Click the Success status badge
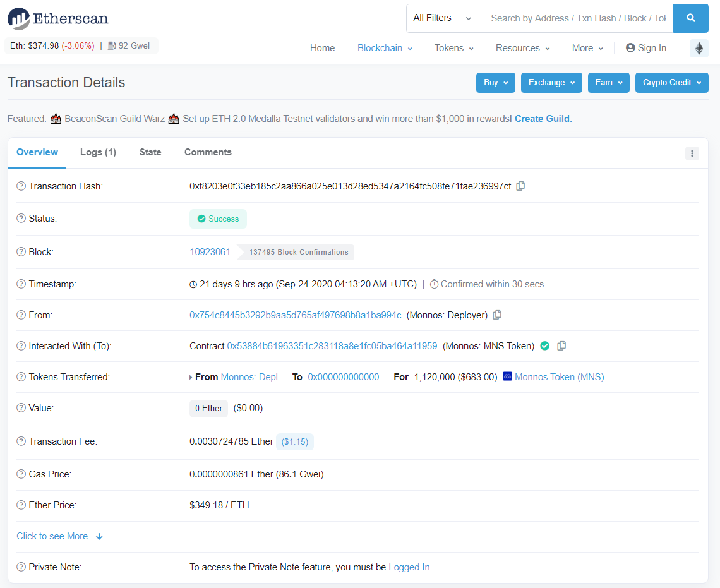720x588 pixels. [x=218, y=219]
